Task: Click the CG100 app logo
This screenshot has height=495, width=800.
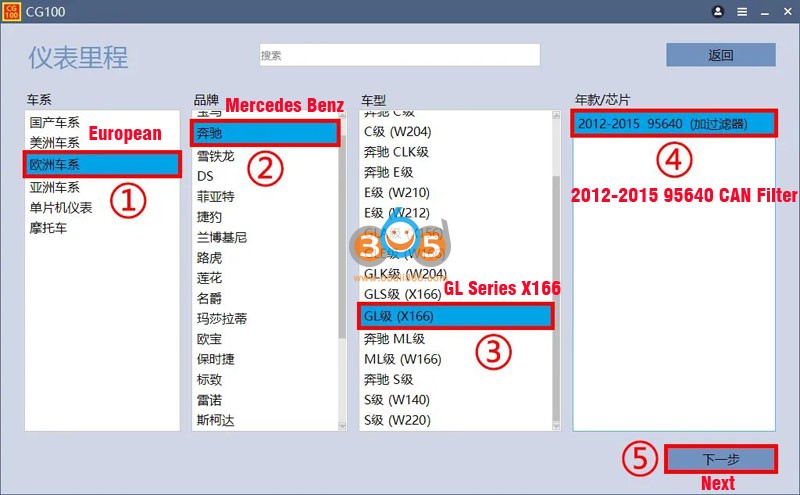Action: click(11, 11)
